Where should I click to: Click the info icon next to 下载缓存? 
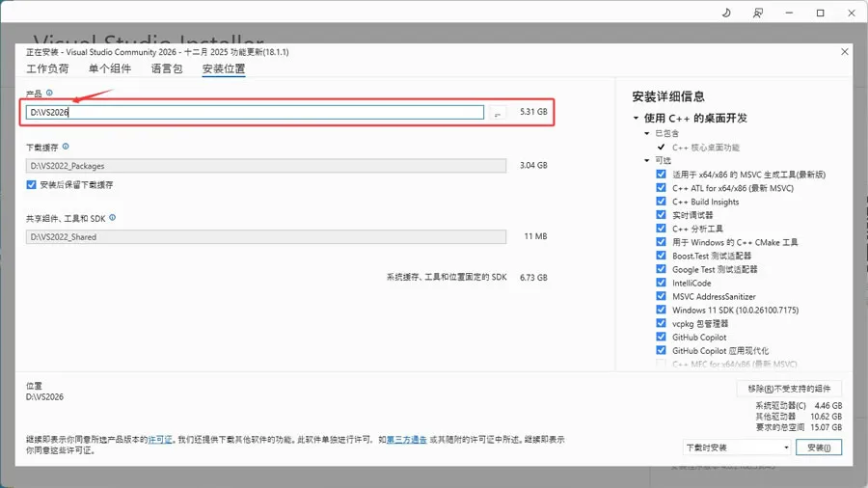(66, 147)
